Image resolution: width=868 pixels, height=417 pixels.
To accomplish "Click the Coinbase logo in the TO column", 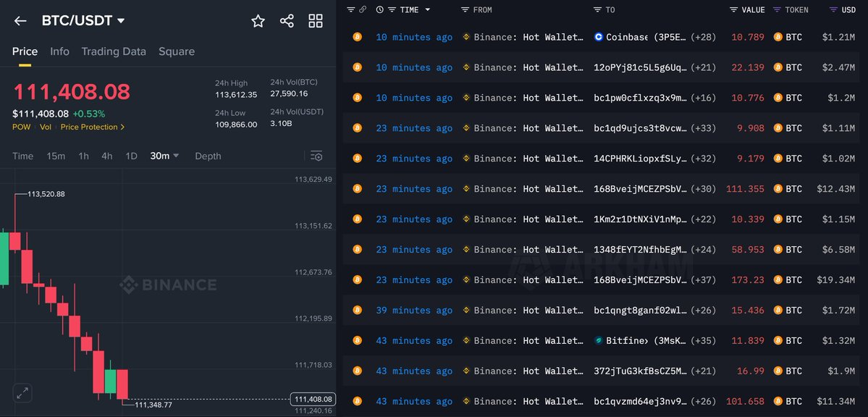I will pyautogui.click(x=599, y=37).
